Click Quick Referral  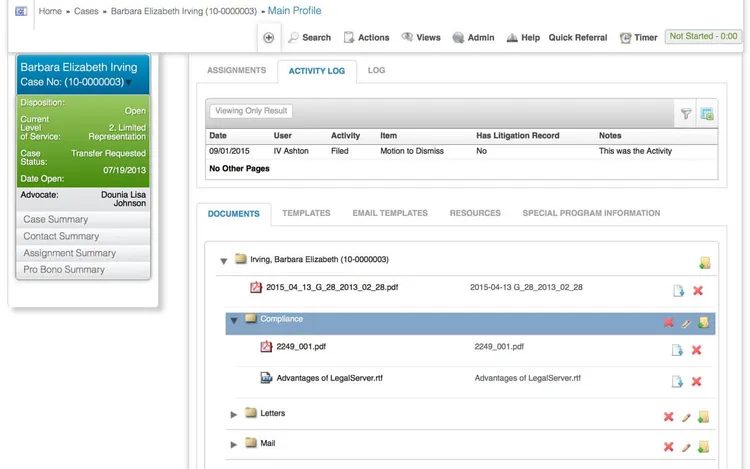tap(578, 37)
